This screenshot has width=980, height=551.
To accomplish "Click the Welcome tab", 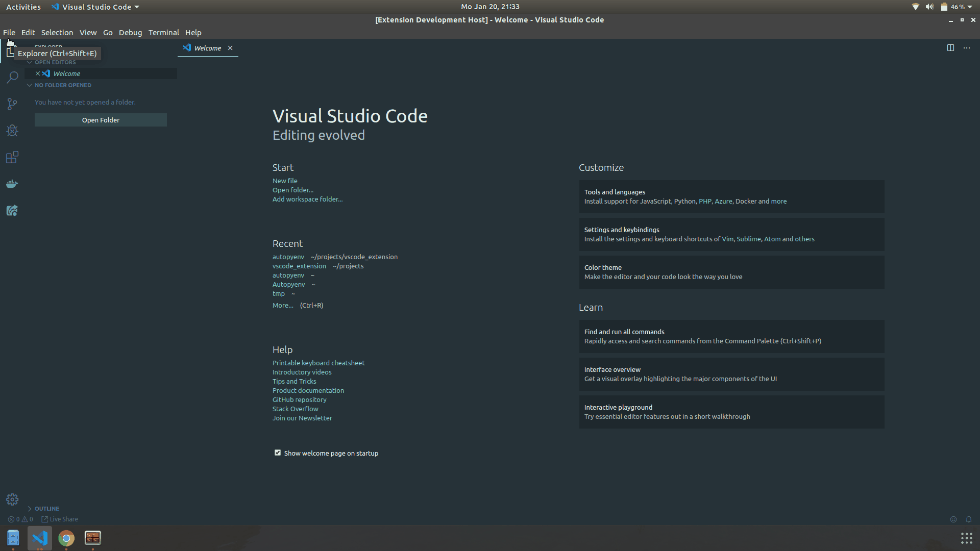I will (207, 47).
